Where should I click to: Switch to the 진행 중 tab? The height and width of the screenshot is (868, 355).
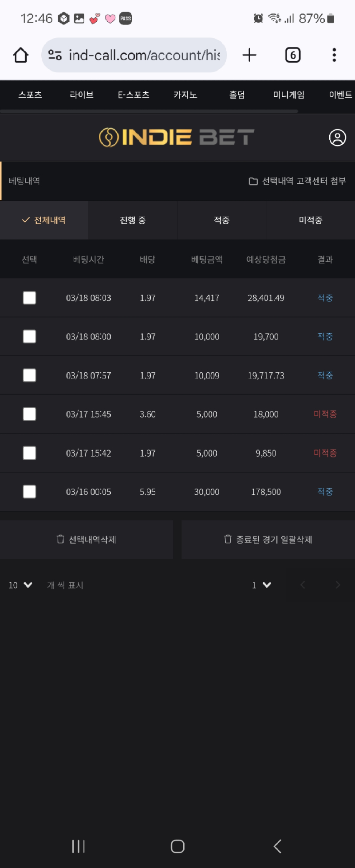133,220
